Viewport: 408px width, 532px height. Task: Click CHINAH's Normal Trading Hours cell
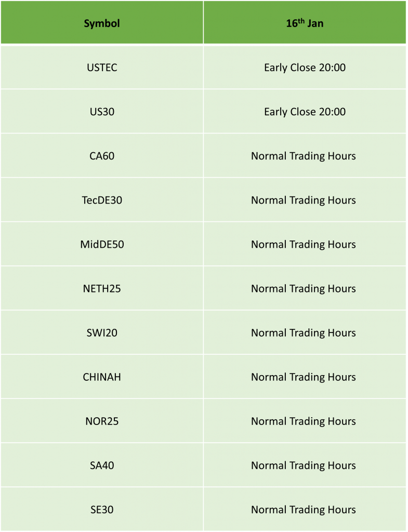[305, 377]
